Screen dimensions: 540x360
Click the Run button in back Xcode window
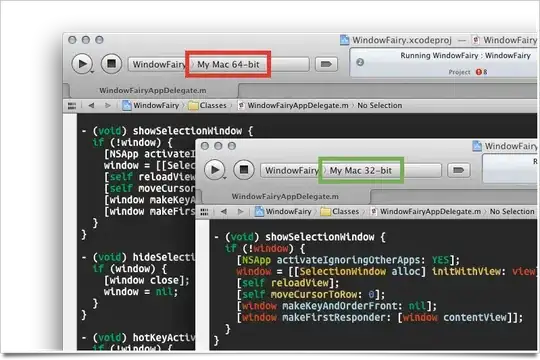[x=82, y=64]
